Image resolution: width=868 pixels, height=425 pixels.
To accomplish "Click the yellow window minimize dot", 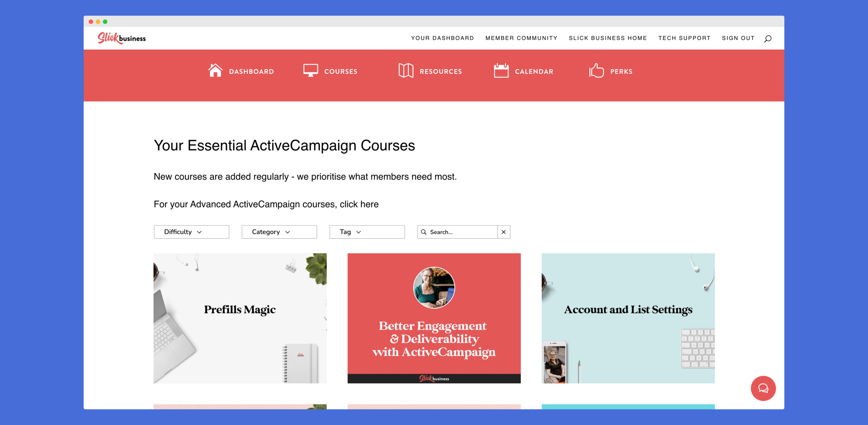I will pos(98,22).
